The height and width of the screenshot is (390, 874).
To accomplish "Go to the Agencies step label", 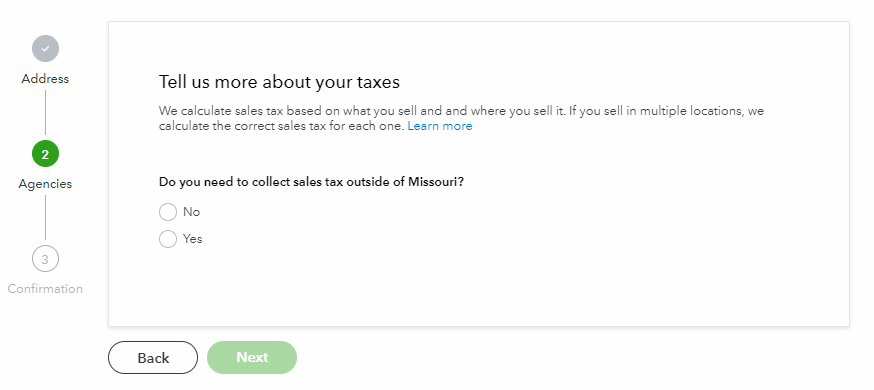I will pos(45,184).
